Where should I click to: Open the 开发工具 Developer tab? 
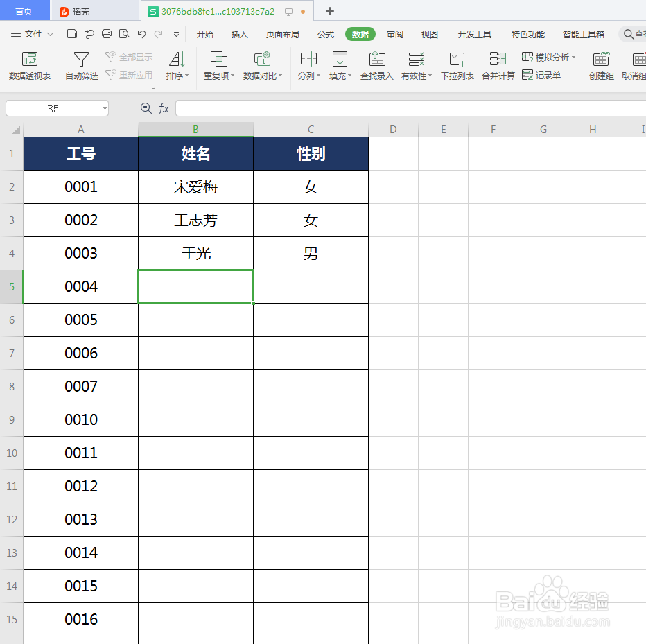click(x=475, y=34)
